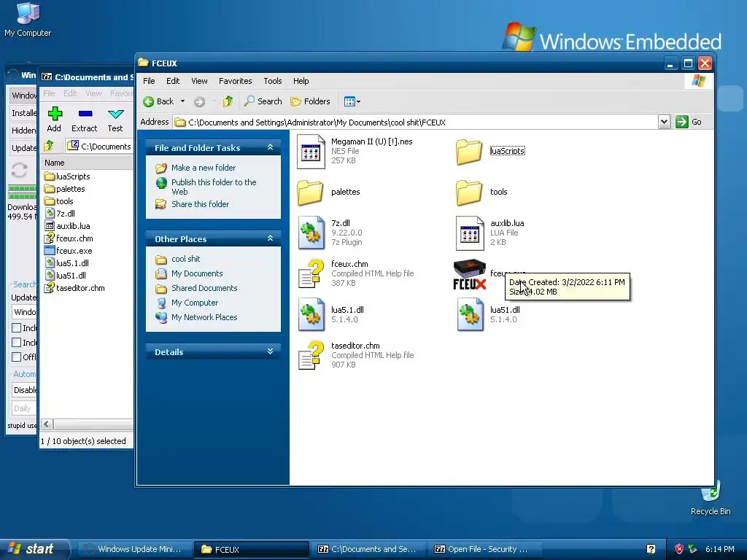Click the refresh arrows icon in Windows Update MiniTool

click(x=19, y=171)
